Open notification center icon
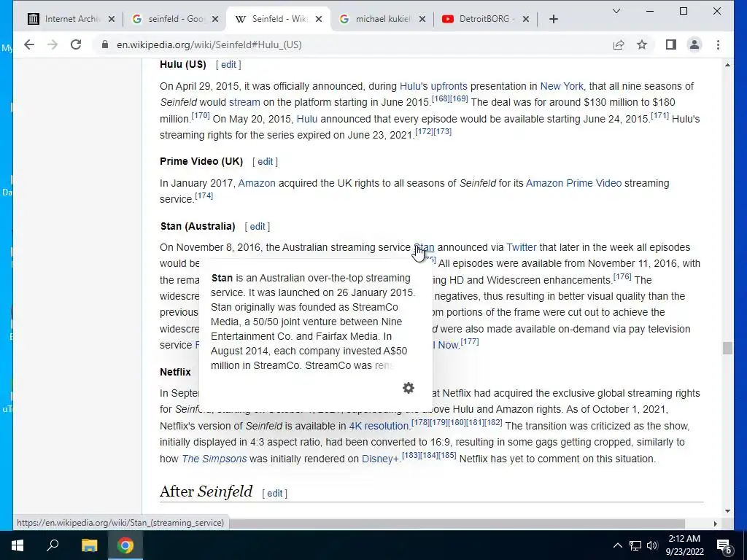The width and height of the screenshot is (747, 560). (x=724, y=545)
